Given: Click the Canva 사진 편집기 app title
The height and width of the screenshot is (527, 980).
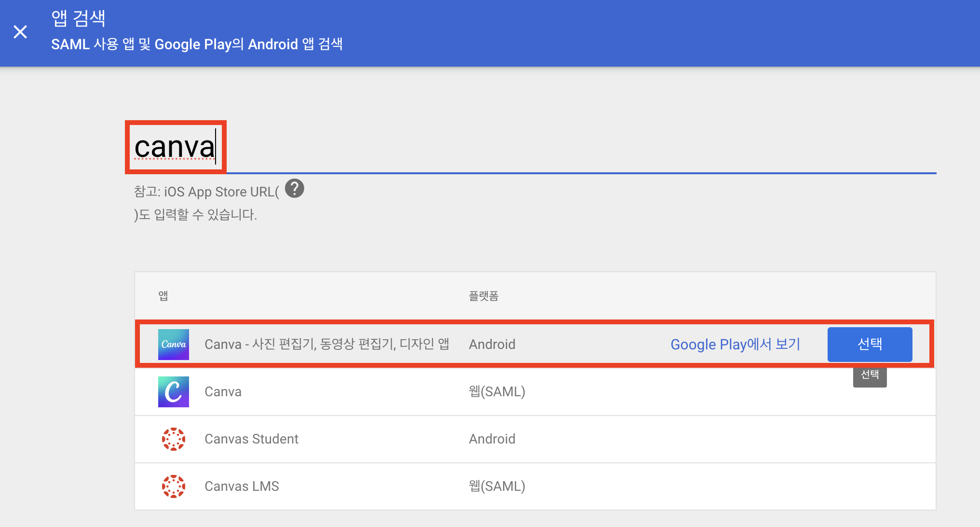Looking at the screenshot, I should (x=327, y=344).
